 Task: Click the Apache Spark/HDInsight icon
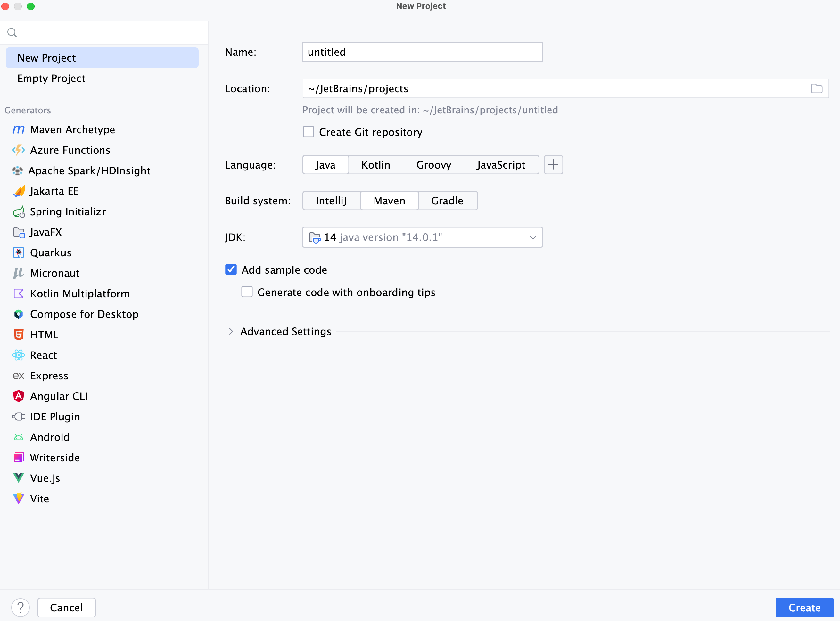coord(17,171)
